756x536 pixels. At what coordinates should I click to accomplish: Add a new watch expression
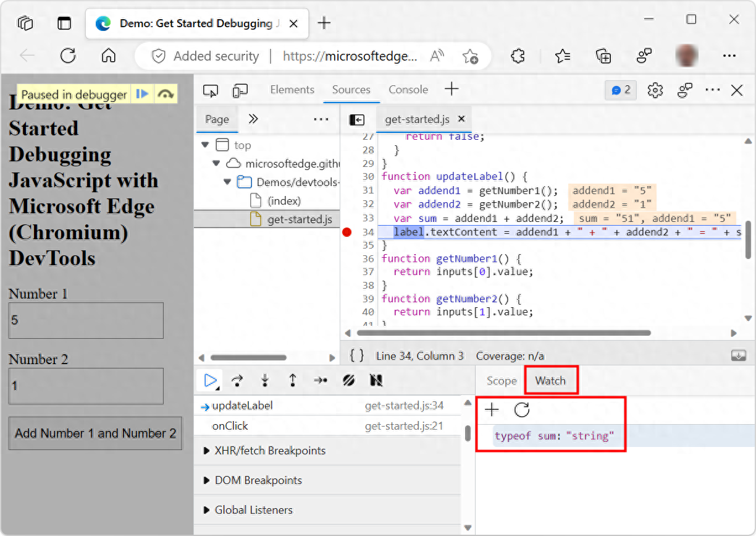492,409
